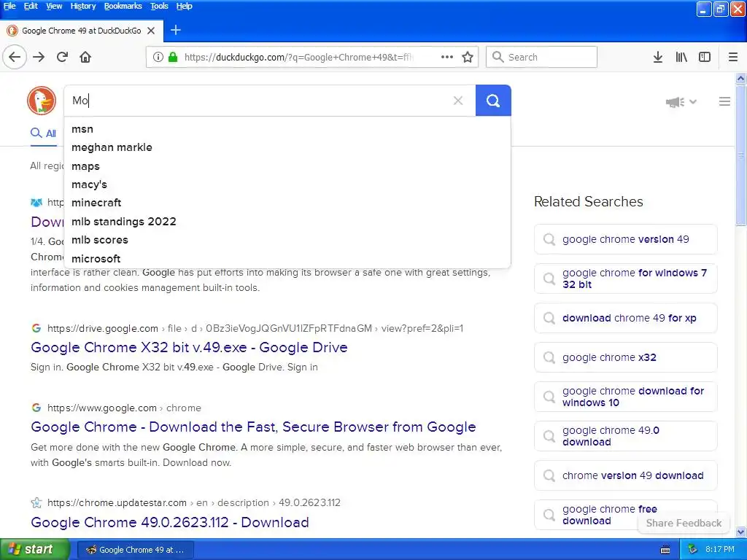Viewport: 747px width, 560px height.
Task: Click the forward navigation arrow
Action: [39, 57]
